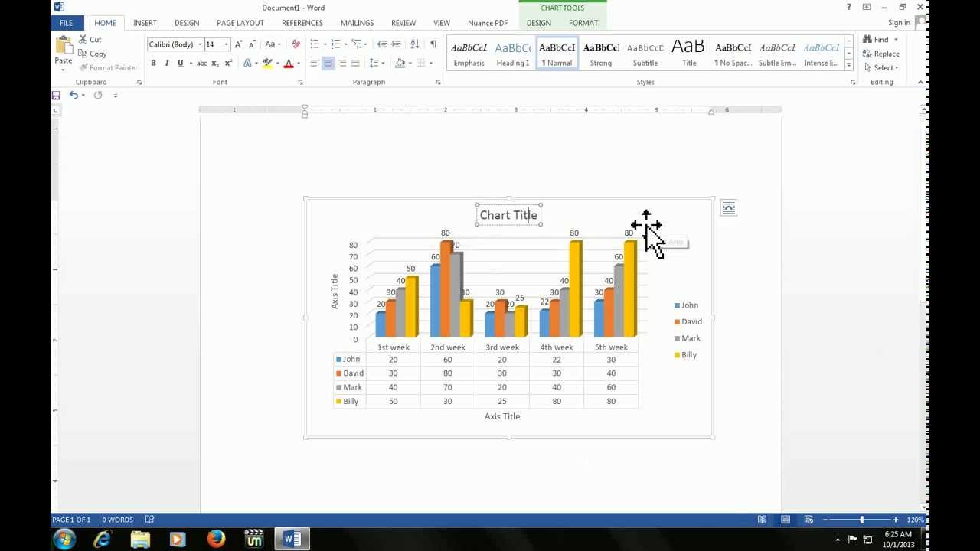This screenshot has width=980, height=551.
Task: Open Paragraph dialog launcher
Action: click(x=438, y=82)
